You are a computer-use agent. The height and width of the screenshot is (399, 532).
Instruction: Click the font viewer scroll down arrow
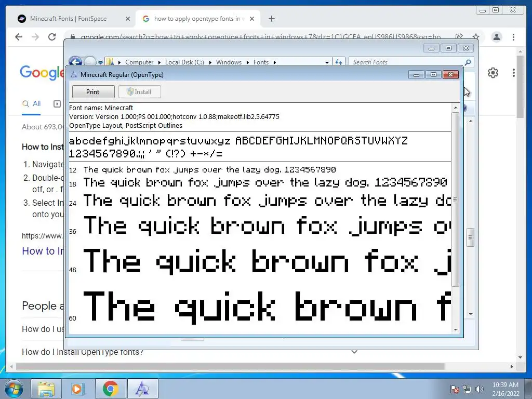[x=456, y=329]
